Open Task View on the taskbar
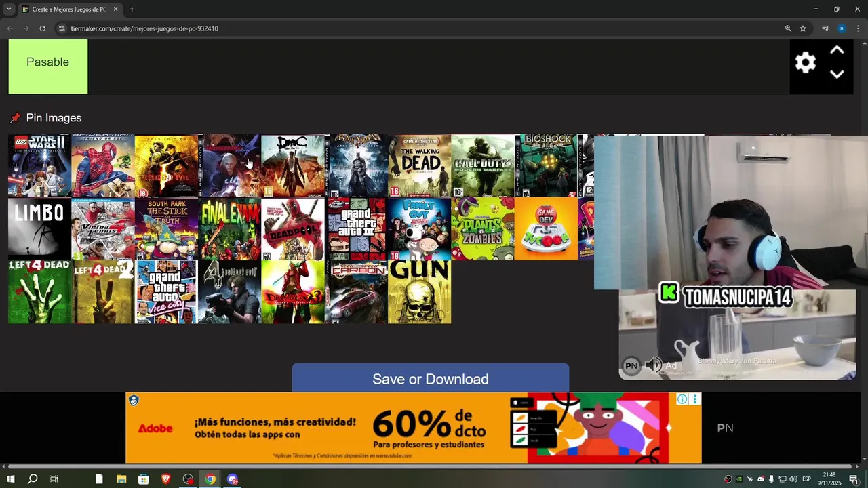Screen dimensions: 868x488 click(x=54, y=479)
